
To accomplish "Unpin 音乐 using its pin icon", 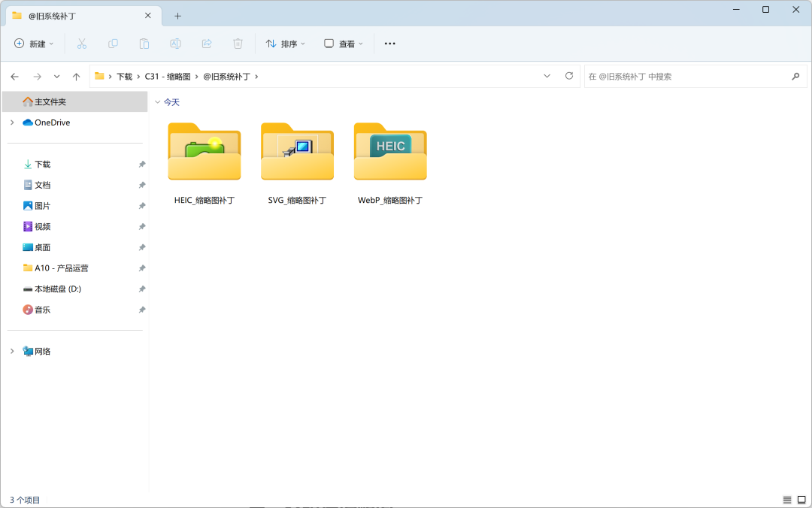I will tap(142, 310).
